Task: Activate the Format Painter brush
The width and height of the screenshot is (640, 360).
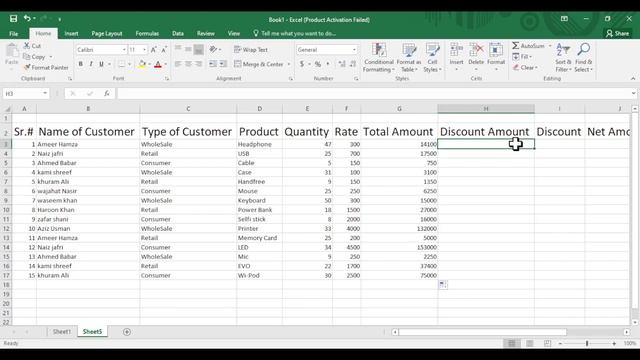Action: [27, 67]
